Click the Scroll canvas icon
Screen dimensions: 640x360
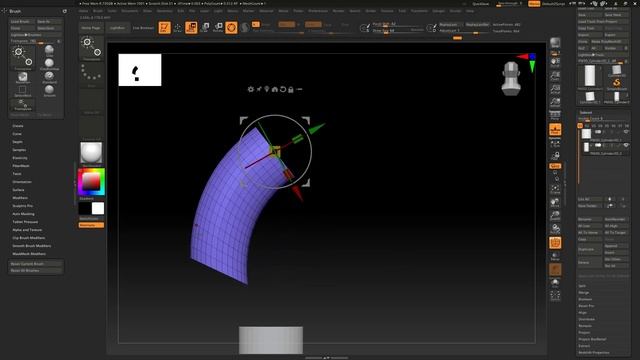555,62
